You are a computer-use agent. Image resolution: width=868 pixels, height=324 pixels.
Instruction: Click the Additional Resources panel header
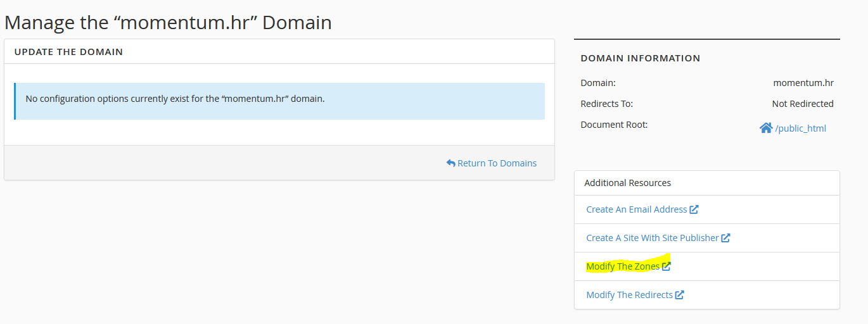[627, 183]
